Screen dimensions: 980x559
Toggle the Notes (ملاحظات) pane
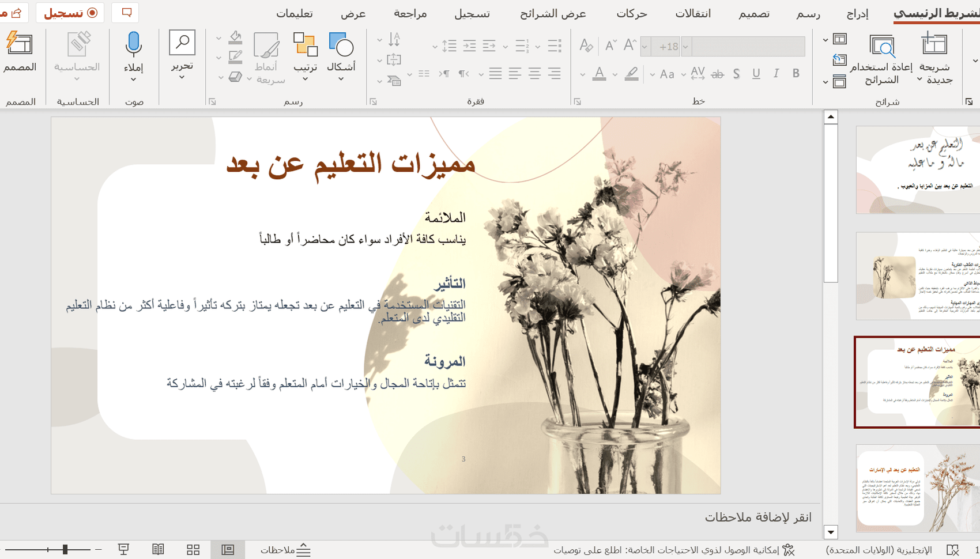pyautogui.click(x=285, y=550)
